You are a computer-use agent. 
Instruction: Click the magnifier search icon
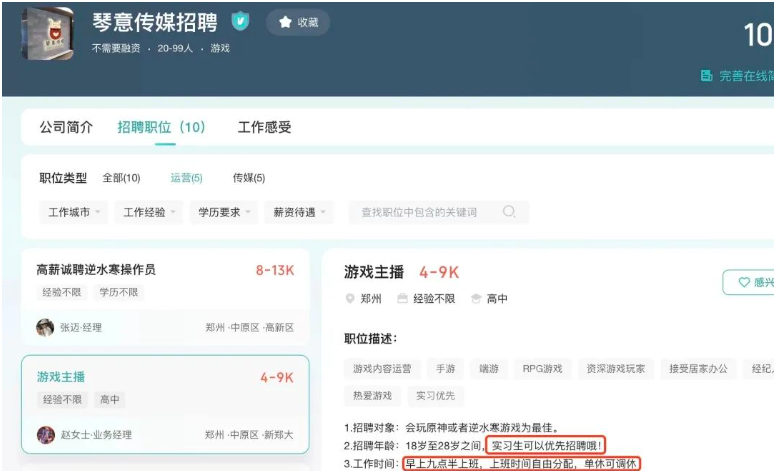[x=509, y=212]
